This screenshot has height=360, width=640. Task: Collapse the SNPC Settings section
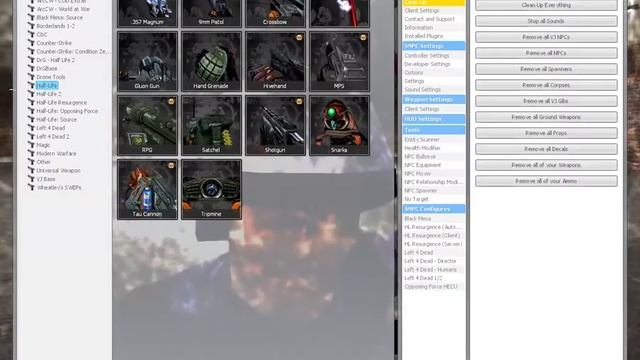point(433,46)
